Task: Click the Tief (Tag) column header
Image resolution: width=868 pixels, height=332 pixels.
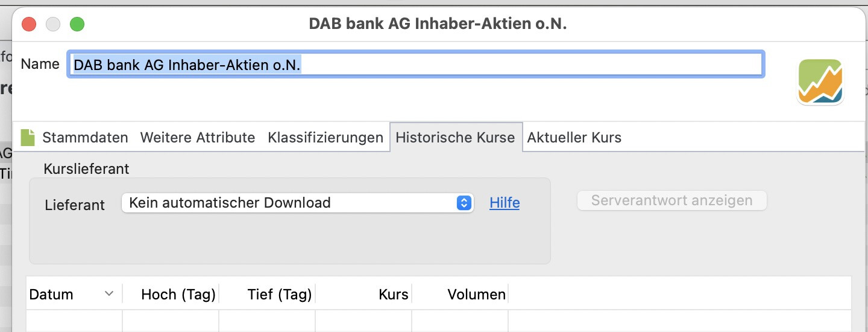Action: pos(268,294)
